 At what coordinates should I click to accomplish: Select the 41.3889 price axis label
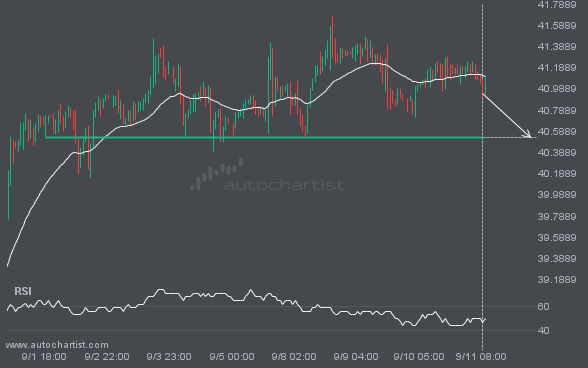[557, 47]
